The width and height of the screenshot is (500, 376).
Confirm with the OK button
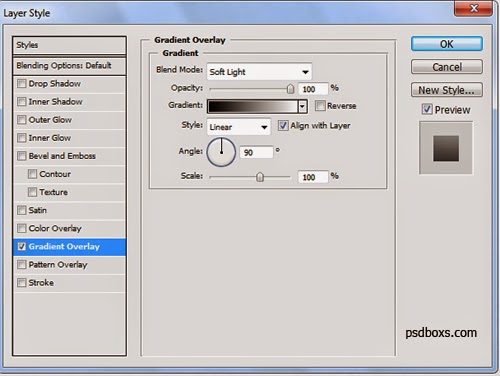[447, 44]
